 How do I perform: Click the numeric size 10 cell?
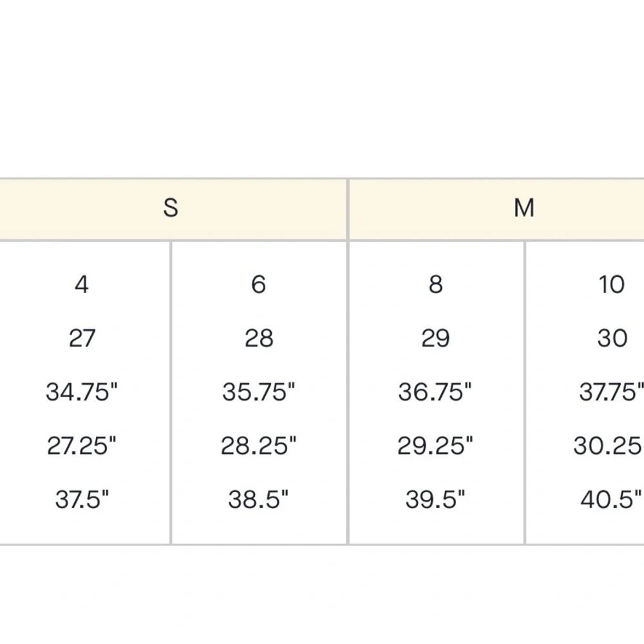(612, 284)
